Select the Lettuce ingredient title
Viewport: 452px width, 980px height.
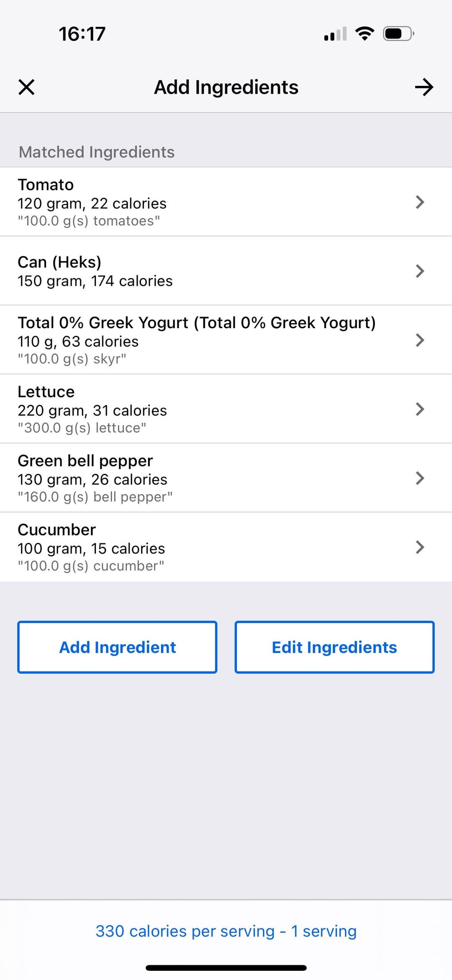click(46, 392)
